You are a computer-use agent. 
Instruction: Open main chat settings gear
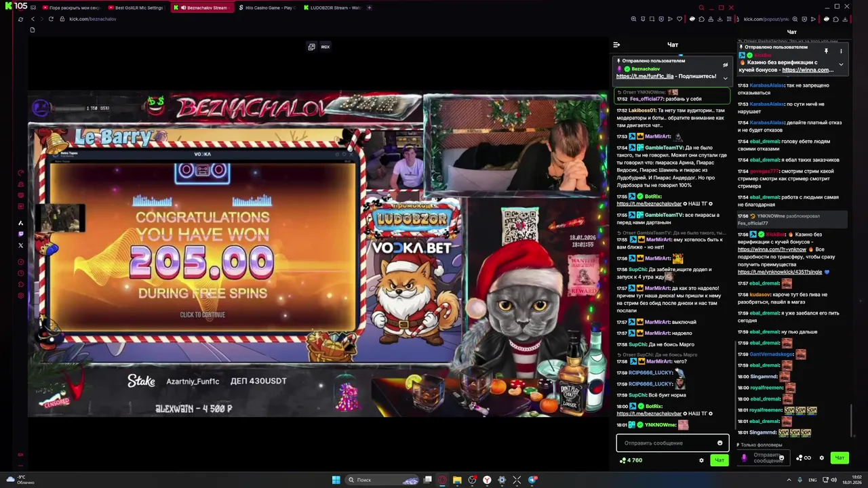(x=701, y=460)
